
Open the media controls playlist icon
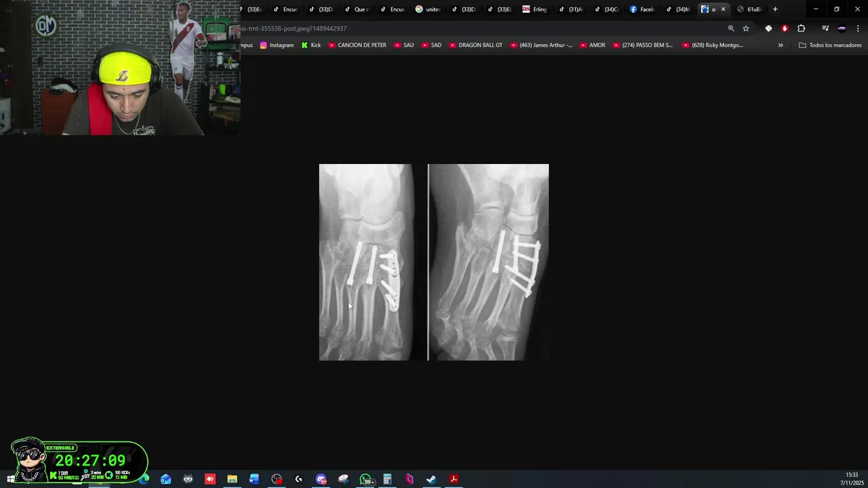pyautogui.click(x=825, y=28)
